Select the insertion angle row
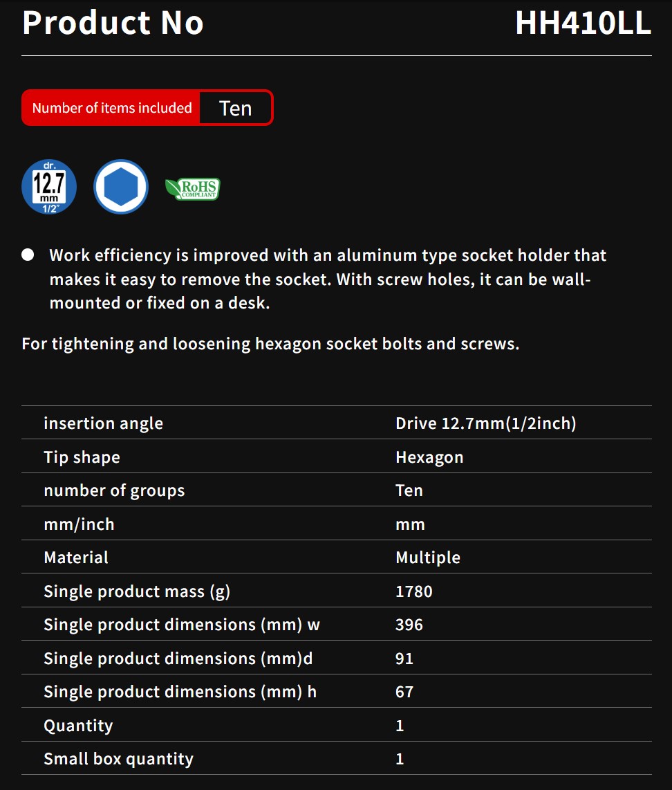 (336, 423)
